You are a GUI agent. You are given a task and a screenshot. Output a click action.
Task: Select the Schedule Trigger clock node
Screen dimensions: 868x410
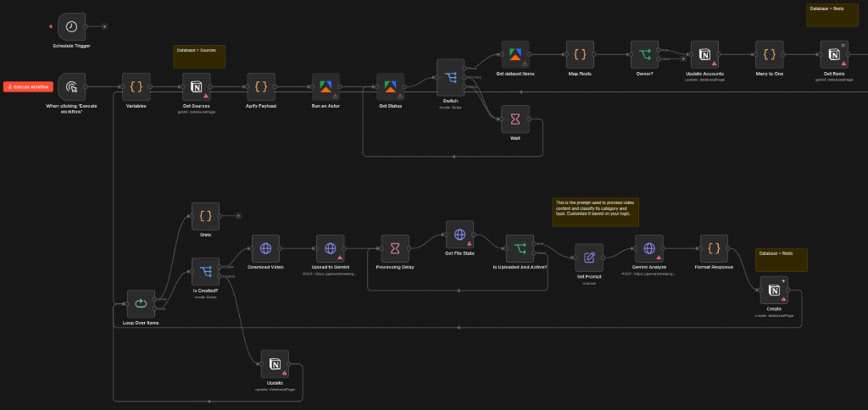click(71, 26)
